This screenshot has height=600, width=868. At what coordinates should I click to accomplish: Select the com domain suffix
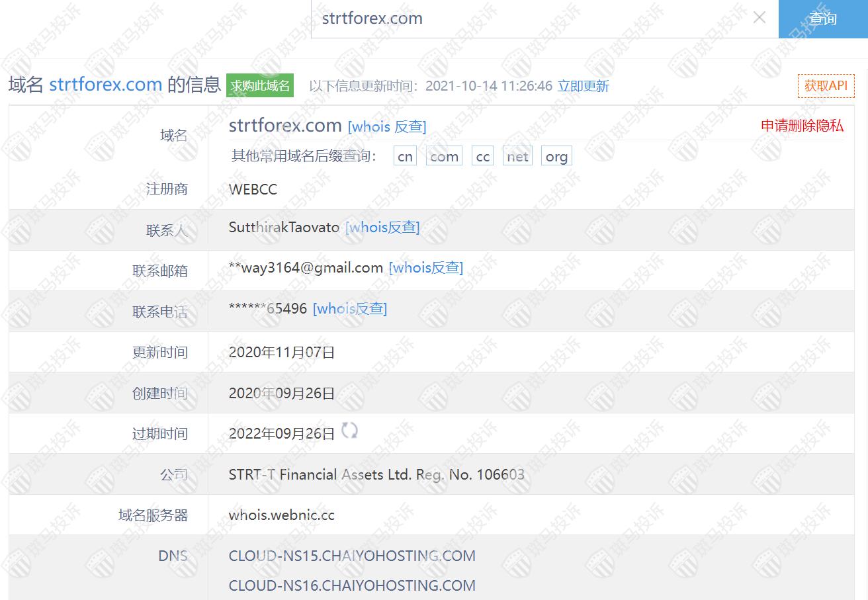click(444, 157)
